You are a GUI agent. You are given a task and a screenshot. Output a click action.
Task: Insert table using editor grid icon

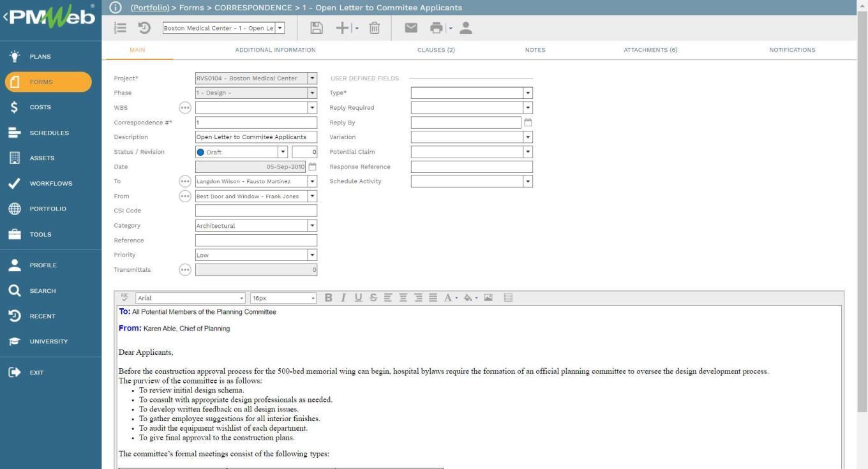point(508,297)
